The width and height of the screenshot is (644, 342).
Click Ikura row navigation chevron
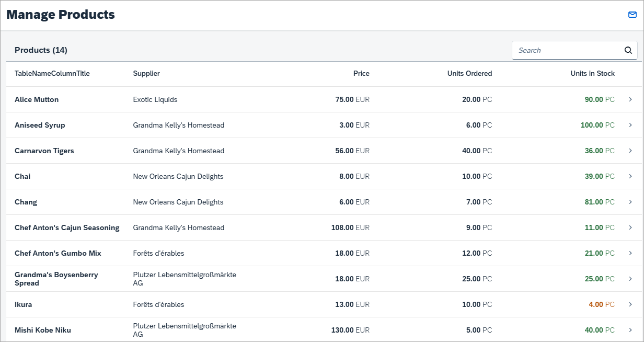(630, 304)
